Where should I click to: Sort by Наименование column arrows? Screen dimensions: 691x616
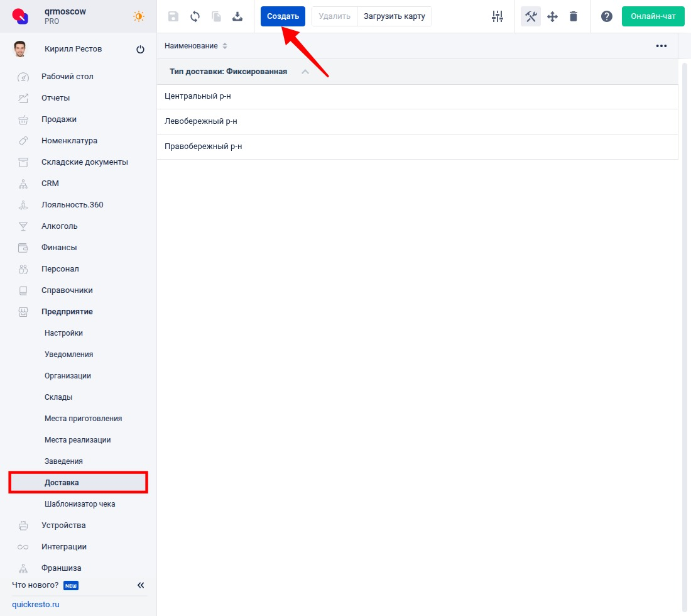click(225, 46)
